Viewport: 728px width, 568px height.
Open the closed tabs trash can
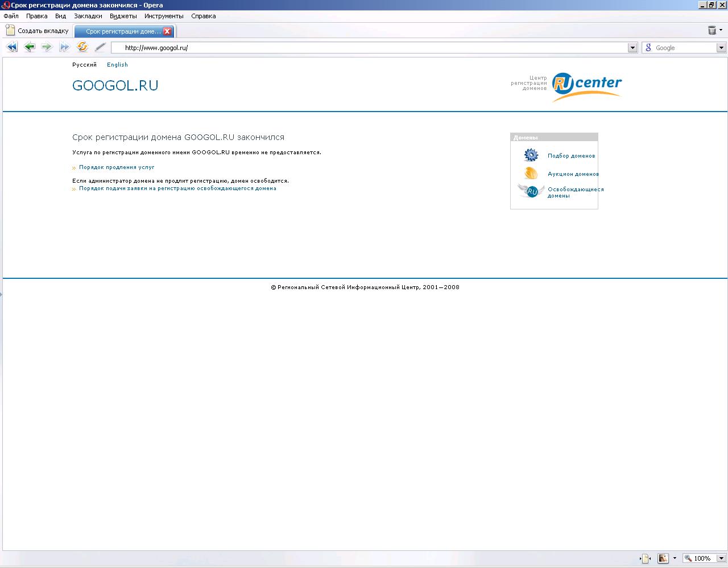[712, 30]
